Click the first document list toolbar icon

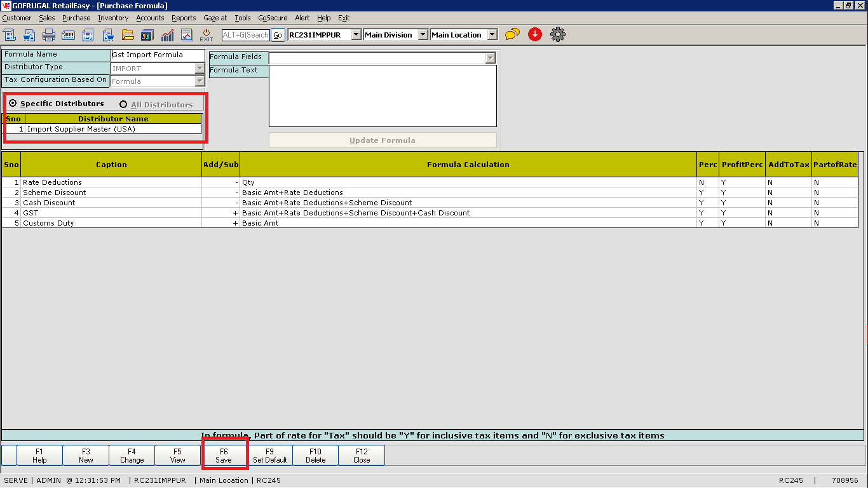[10, 35]
